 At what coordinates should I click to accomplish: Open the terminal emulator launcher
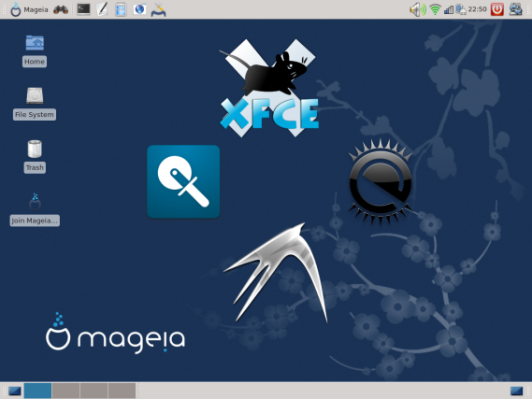(83, 9)
